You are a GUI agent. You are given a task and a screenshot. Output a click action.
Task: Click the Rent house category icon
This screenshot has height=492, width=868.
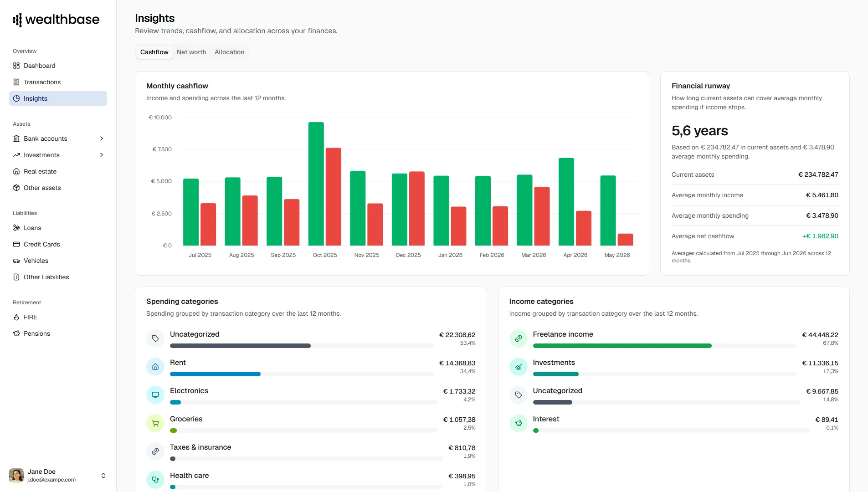[x=155, y=367]
